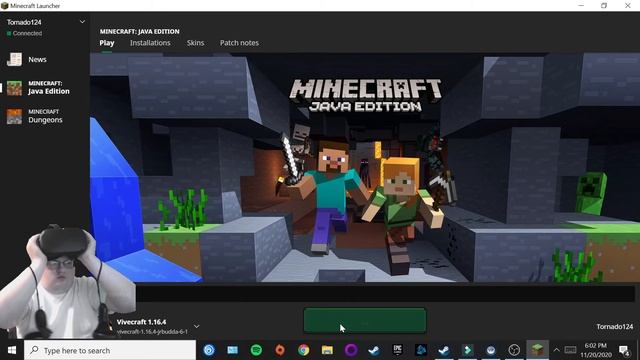Open the teal arrow app taskbar icon
The image size is (640, 360).
tap(468, 350)
